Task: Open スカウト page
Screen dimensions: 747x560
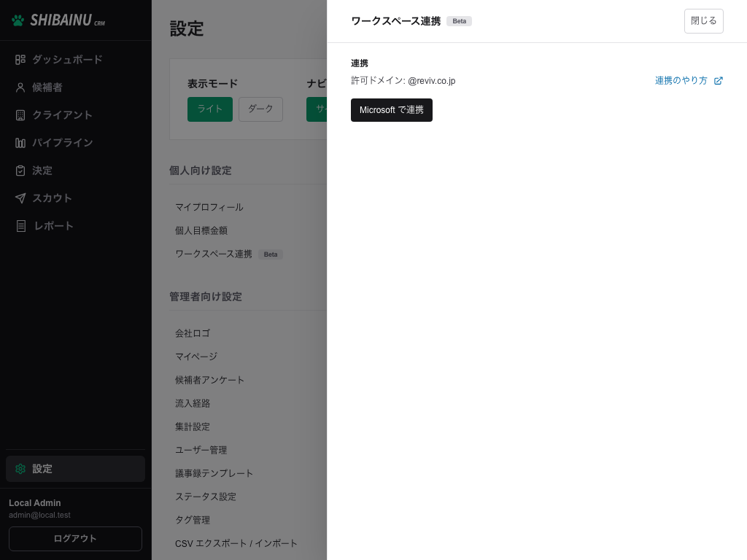Action: click(x=75, y=198)
